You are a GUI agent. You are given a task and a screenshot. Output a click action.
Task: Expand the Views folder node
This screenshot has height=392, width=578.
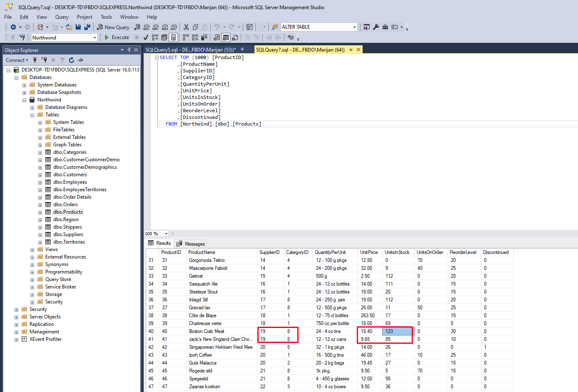(x=32, y=250)
